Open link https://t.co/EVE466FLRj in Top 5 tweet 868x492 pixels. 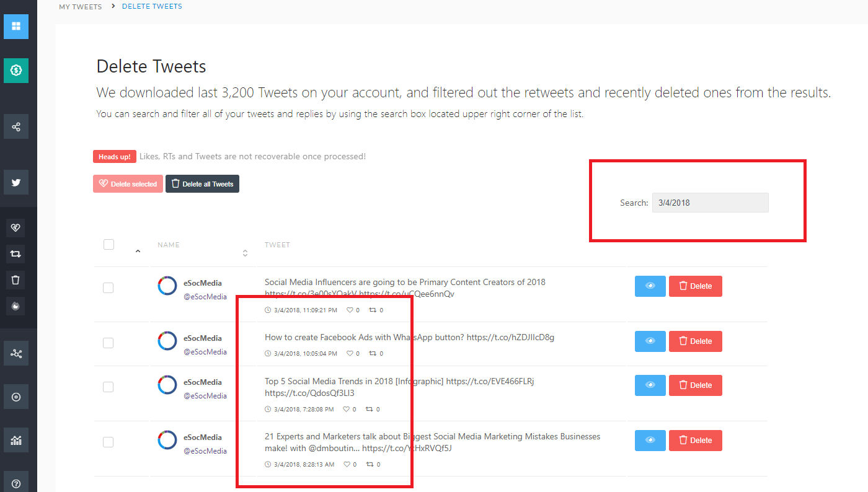[x=490, y=382]
